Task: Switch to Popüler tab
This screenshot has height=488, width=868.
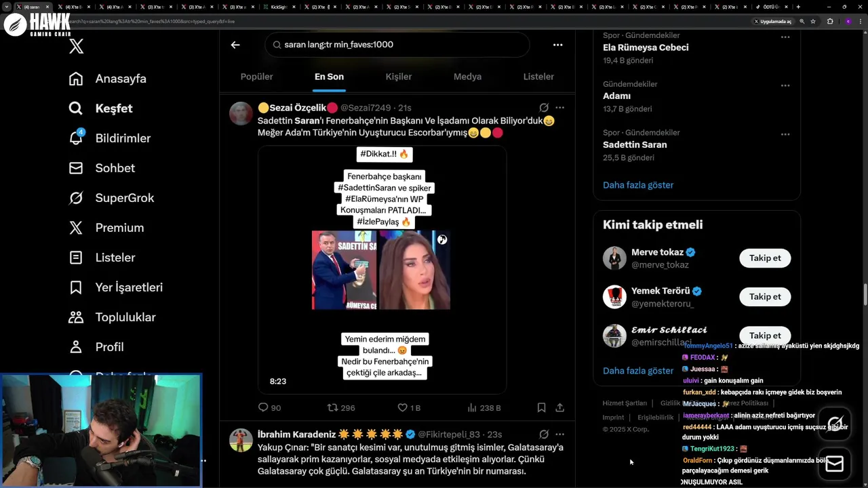Action: tap(256, 77)
